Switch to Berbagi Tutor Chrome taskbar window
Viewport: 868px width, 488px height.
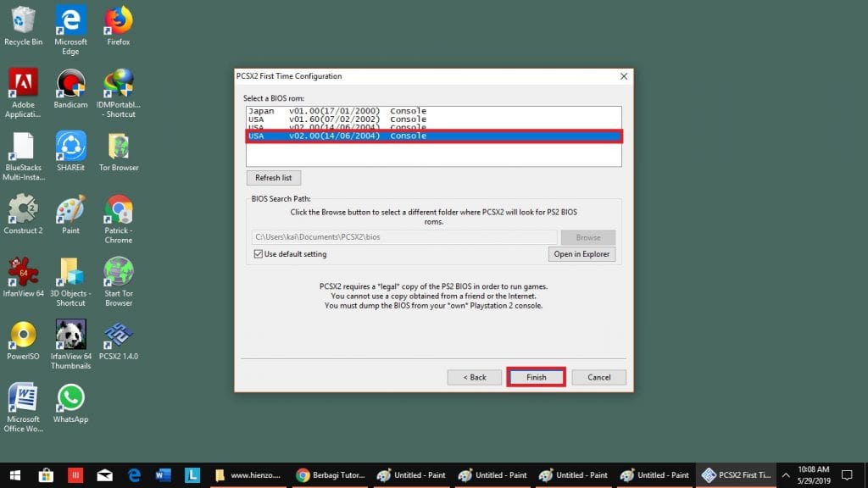[330, 474]
